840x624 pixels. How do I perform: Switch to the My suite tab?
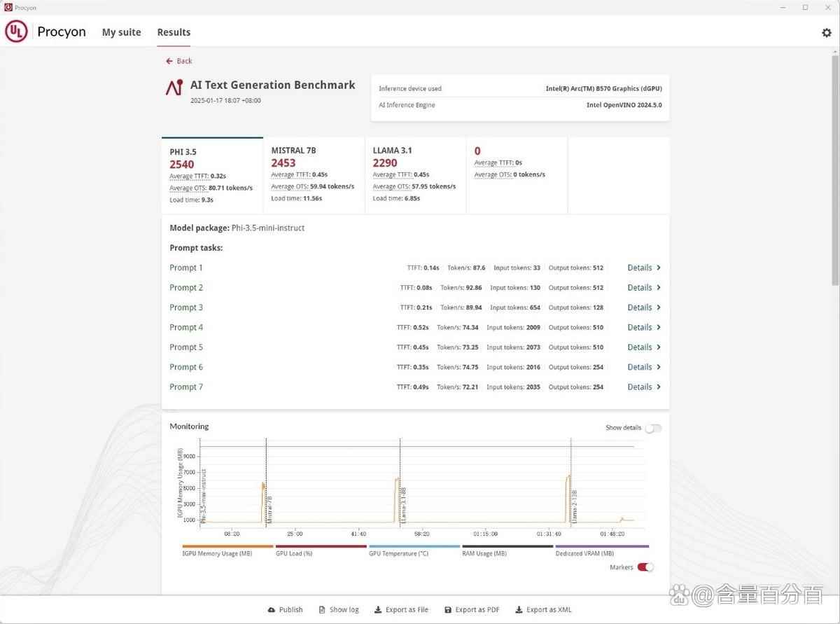click(121, 32)
